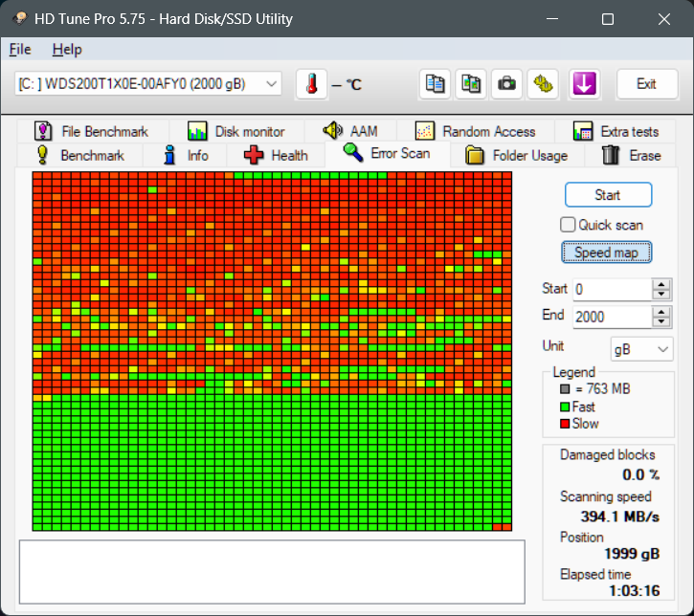Click the empty log text area
The height and width of the screenshot is (616, 694).
tap(272, 571)
